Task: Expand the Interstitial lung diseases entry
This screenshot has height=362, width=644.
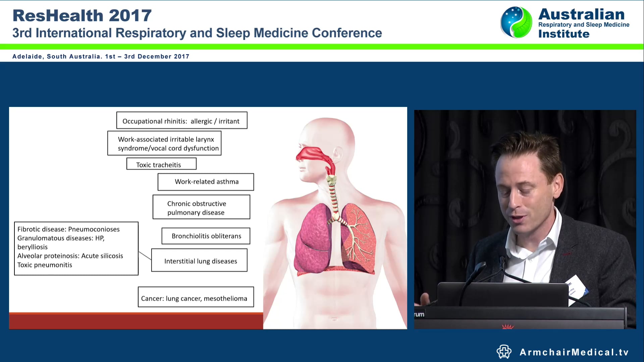Action: click(x=200, y=260)
